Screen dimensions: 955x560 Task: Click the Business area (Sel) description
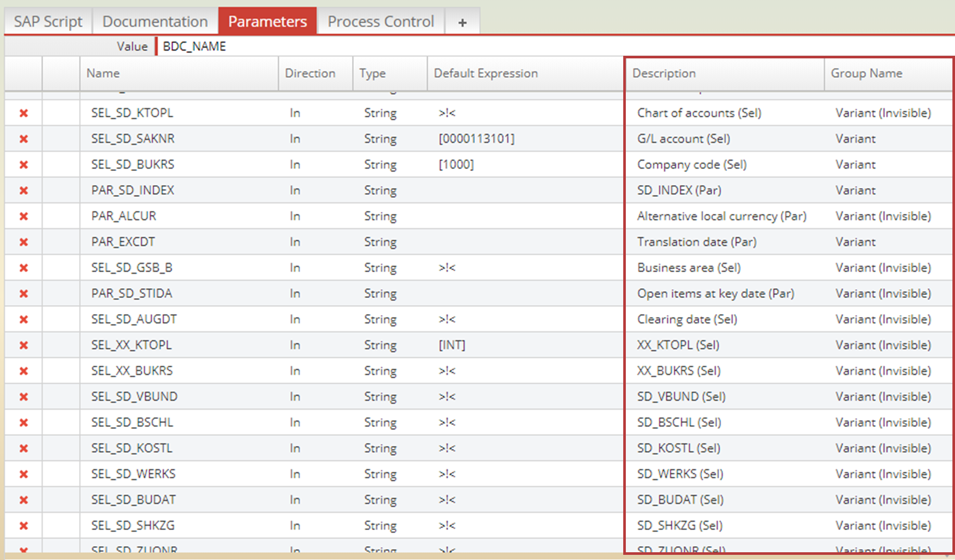coord(689,268)
